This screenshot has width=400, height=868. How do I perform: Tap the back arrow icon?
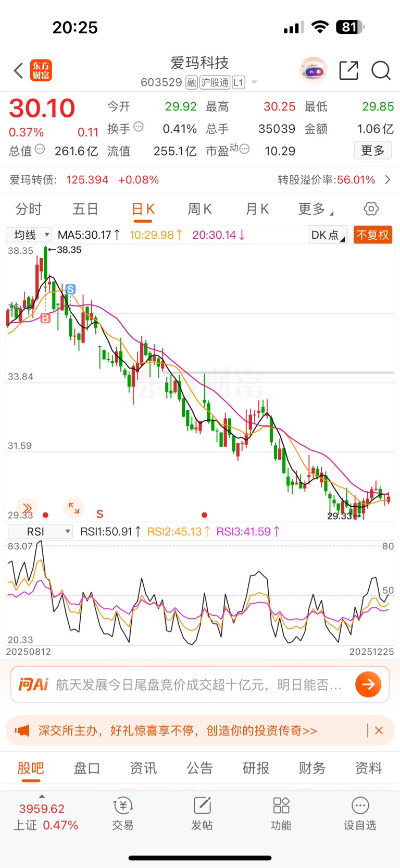click(x=19, y=70)
